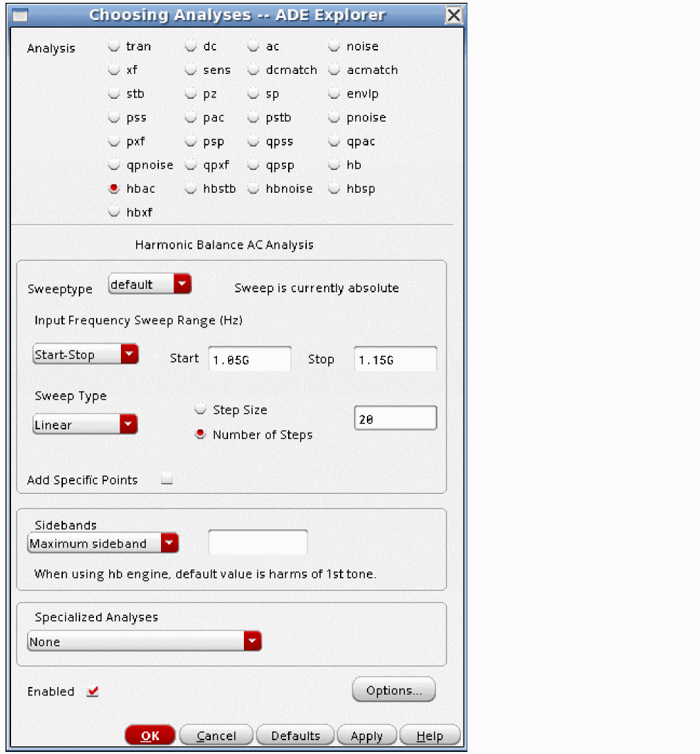Pick the pnoise analysis radio button

click(x=334, y=117)
